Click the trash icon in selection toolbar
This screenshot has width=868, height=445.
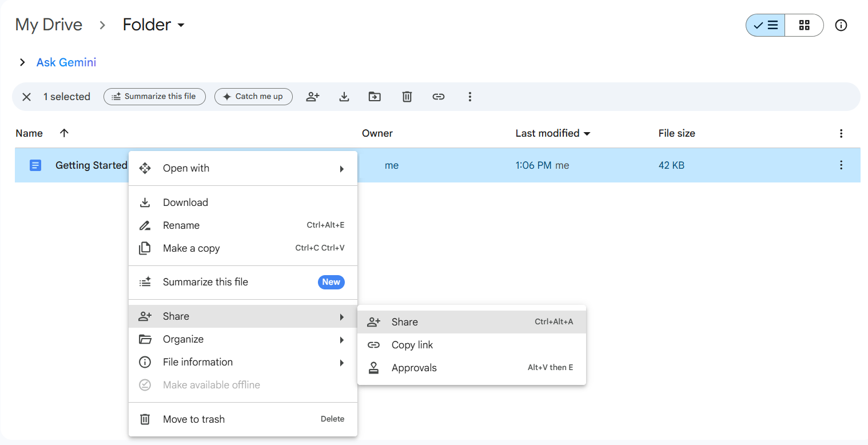(407, 97)
